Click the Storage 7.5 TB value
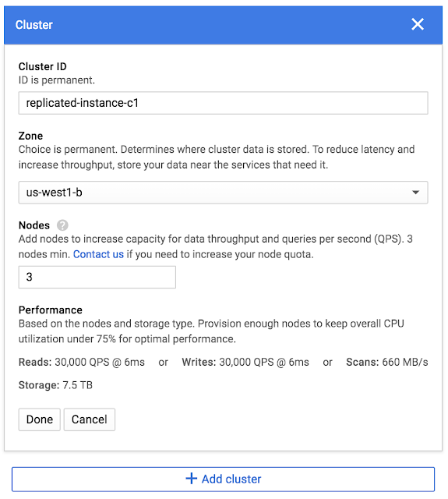The image size is (448, 499). click(x=55, y=385)
